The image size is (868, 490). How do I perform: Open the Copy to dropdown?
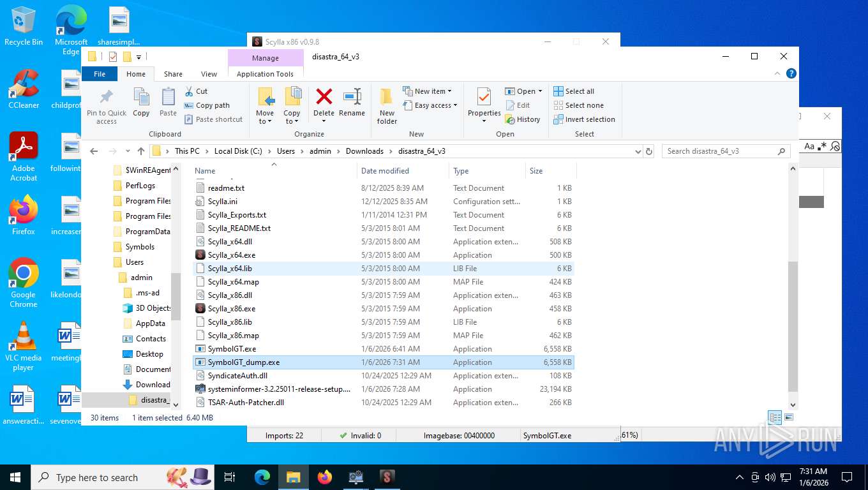point(292,117)
